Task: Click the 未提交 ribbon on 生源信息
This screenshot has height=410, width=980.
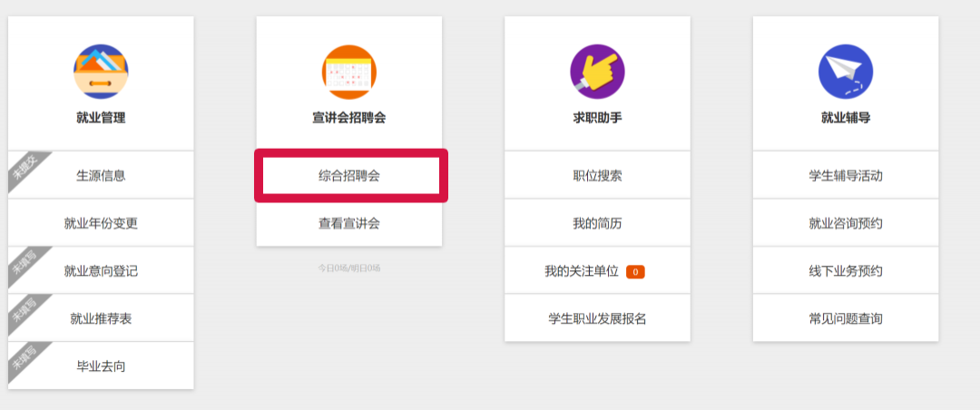Action: tap(25, 168)
